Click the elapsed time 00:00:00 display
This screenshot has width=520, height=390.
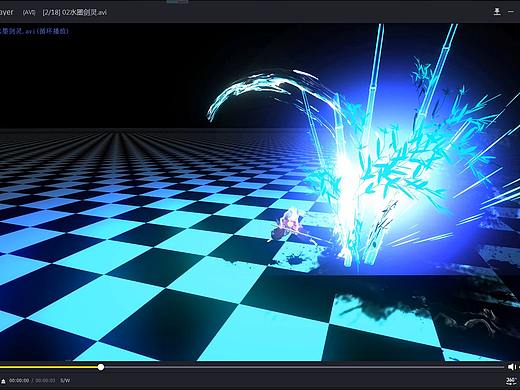tap(19, 380)
